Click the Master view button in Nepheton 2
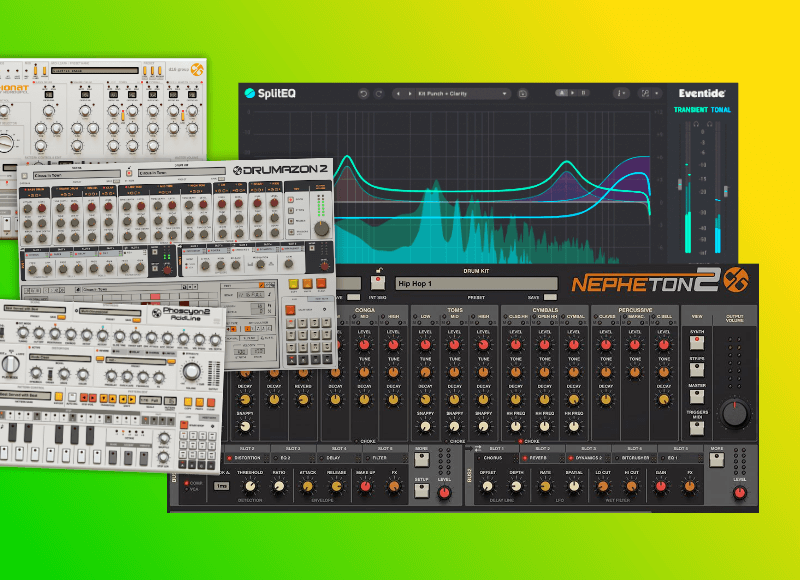The image size is (800, 580). tap(697, 396)
